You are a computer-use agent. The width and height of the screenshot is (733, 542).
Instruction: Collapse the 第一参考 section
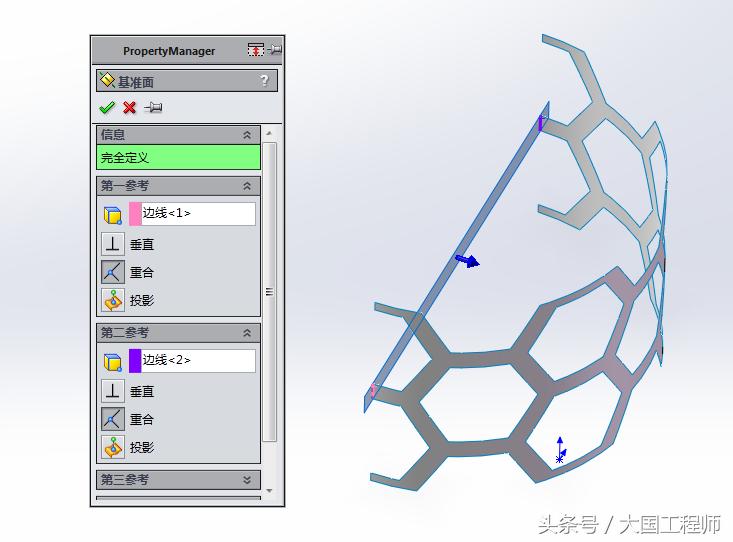tap(247, 186)
